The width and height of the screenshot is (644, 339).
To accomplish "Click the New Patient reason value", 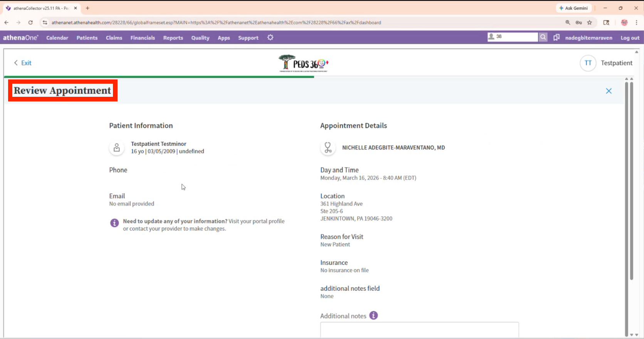I will (335, 245).
